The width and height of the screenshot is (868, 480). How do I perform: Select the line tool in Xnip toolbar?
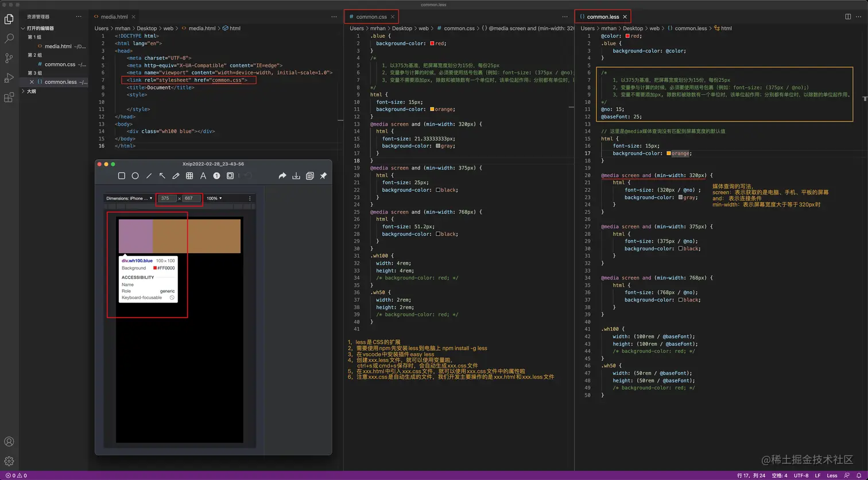coord(149,176)
